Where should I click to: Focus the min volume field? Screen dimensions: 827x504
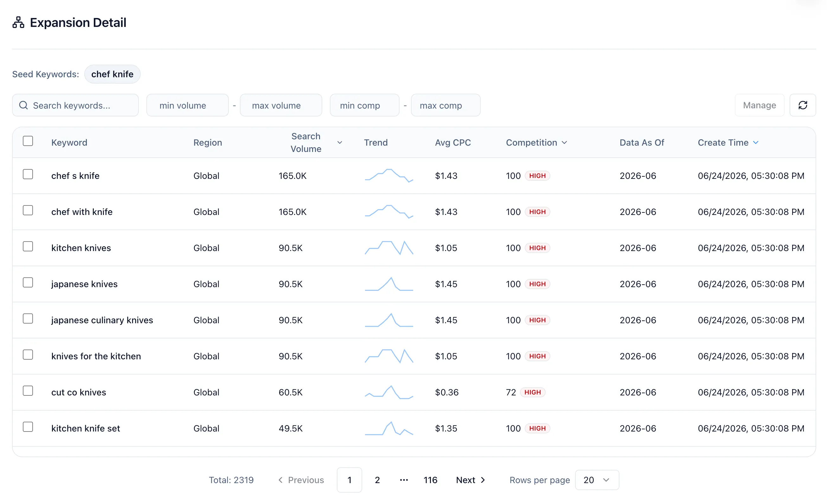pyautogui.click(x=187, y=105)
